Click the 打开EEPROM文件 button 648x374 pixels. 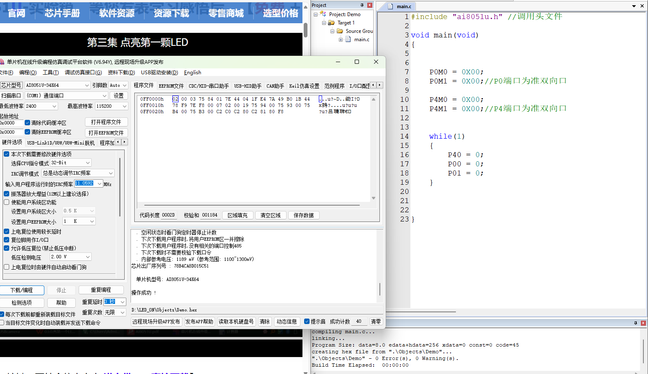point(106,133)
